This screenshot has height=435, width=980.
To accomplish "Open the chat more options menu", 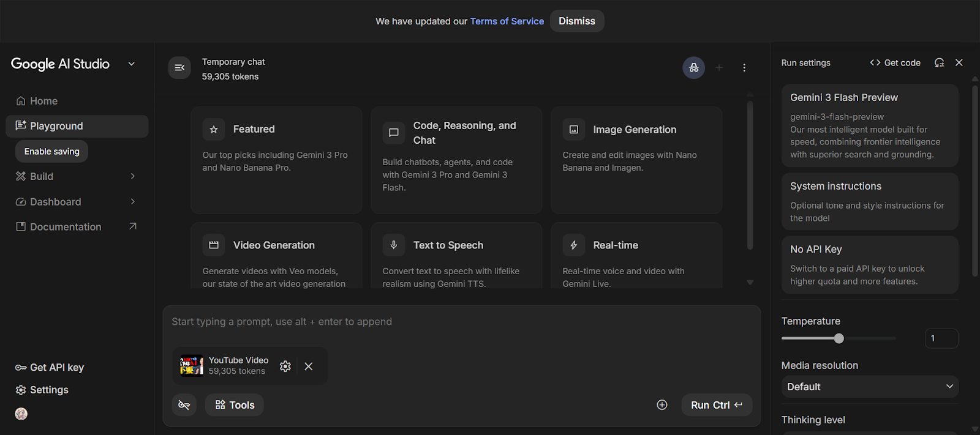I will pos(744,68).
